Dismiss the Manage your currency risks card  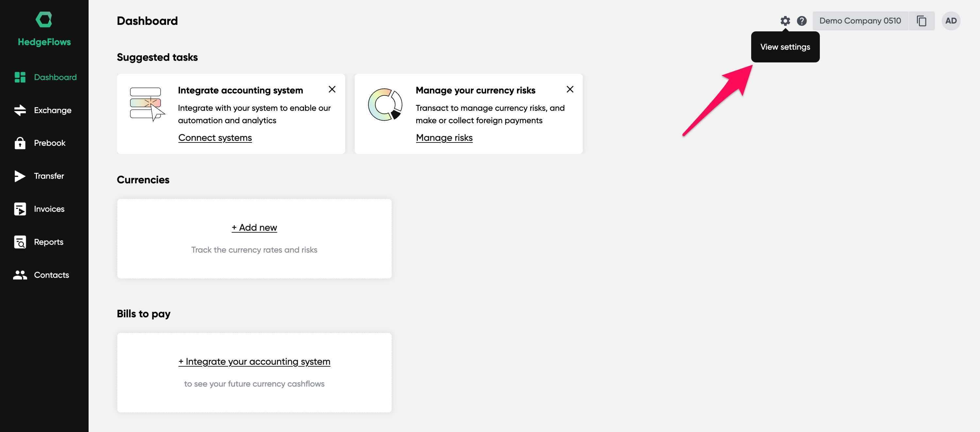tap(569, 89)
